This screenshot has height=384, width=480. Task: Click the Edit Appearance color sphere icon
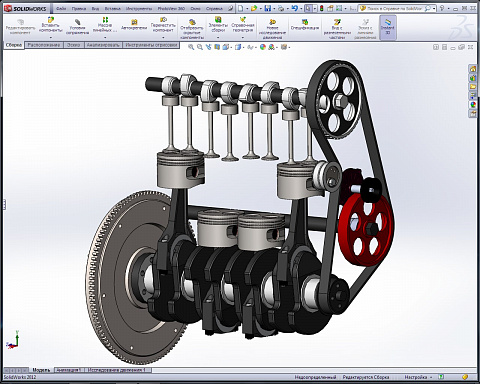tap(263, 47)
